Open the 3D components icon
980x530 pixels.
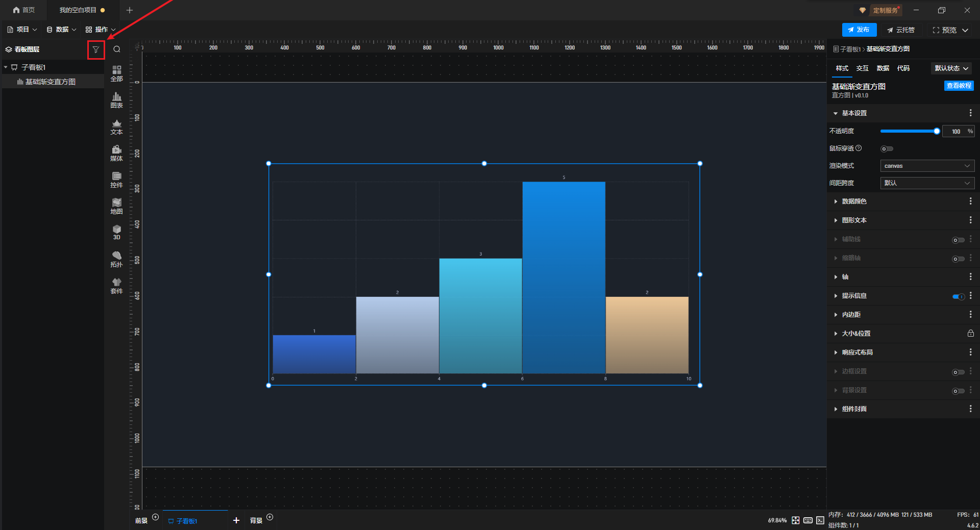(x=117, y=232)
